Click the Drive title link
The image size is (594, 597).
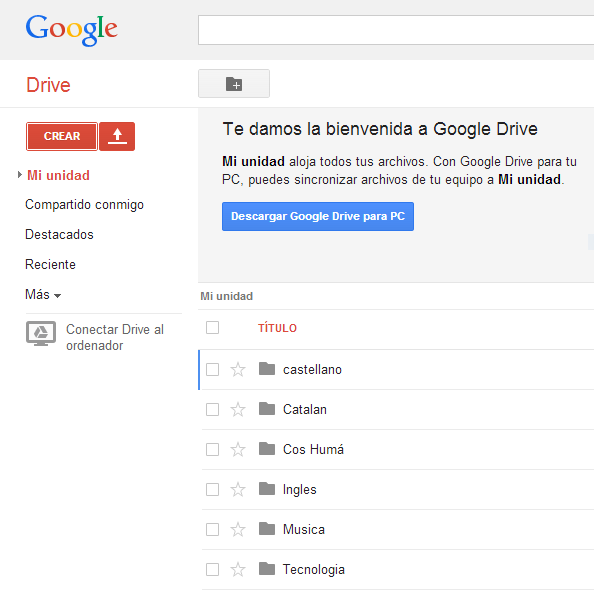pyautogui.click(x=48, y=85)
